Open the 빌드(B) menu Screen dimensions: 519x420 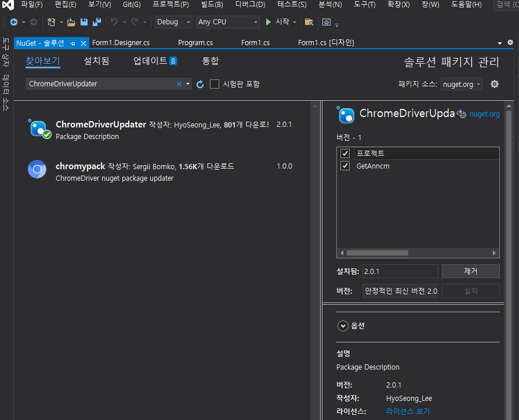tap(212, 5)
